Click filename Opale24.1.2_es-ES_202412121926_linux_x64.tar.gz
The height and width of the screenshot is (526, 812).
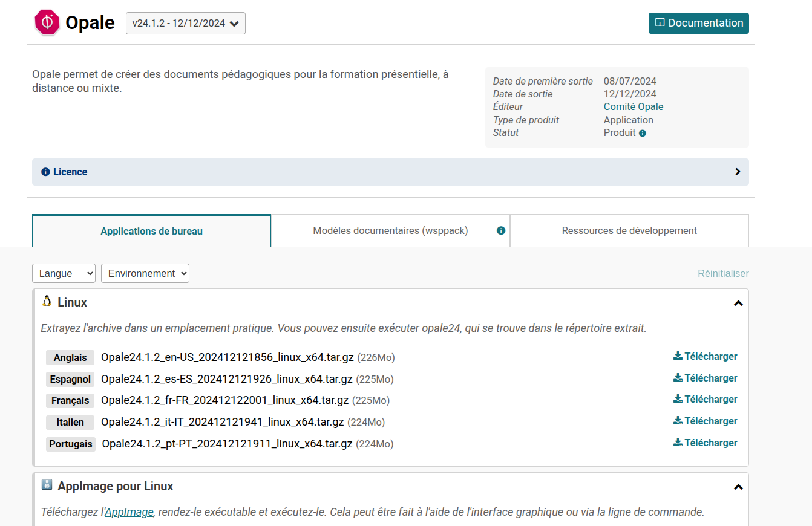tap(227, 379)
